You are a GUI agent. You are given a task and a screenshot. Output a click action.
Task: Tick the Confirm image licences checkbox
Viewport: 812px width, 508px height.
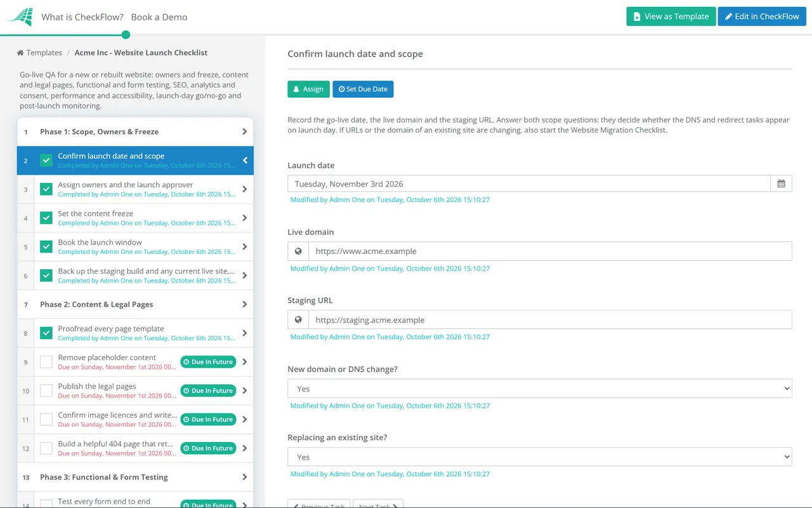[x=46, y=419]
